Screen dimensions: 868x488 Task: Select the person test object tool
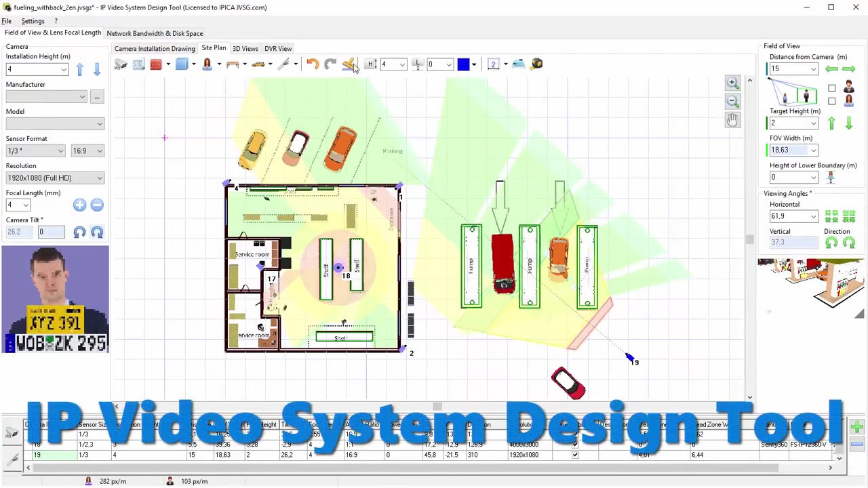point(208,64)
